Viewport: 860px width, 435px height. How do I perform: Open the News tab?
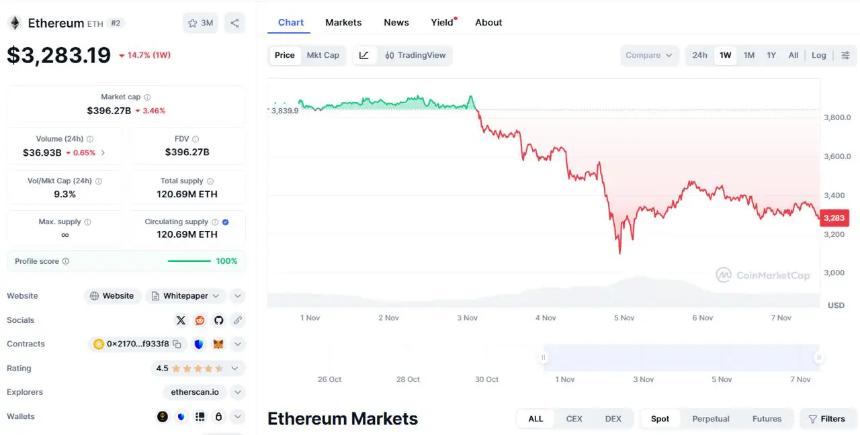[396, 22]
